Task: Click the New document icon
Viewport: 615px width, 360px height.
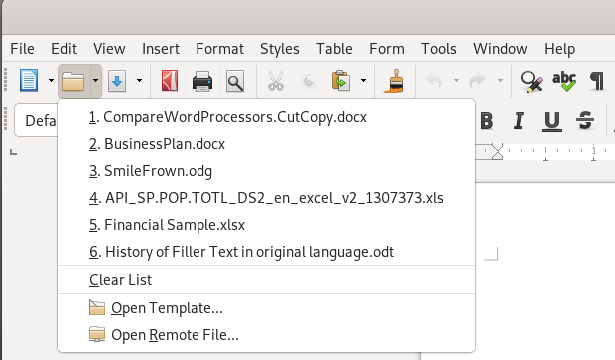Action: point(29,81)
